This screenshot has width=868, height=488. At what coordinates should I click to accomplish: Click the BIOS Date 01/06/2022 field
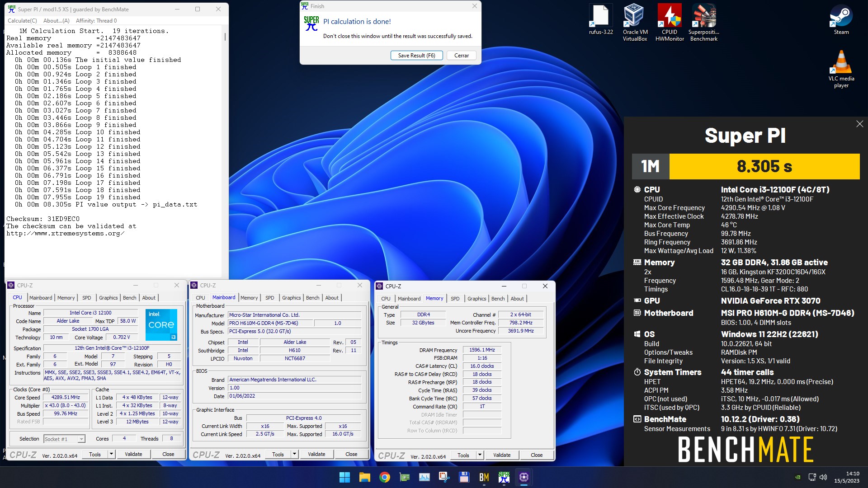coord(295,396)
